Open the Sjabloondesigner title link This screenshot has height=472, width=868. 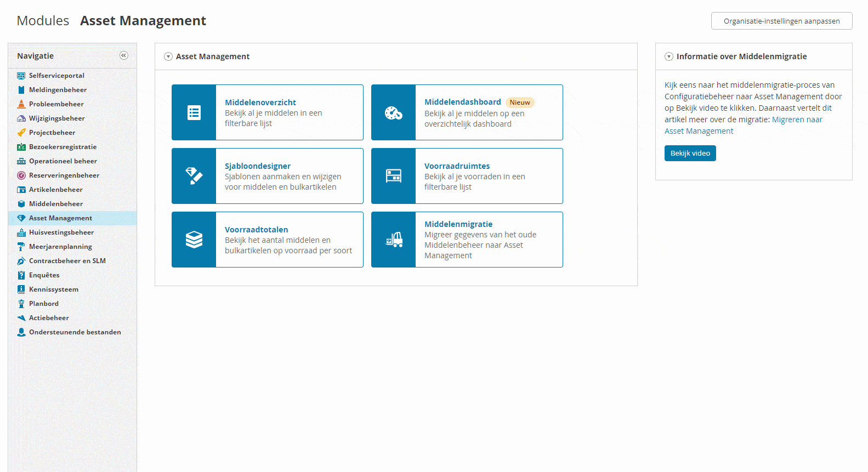pyautogui.click(x=258, y=166)
